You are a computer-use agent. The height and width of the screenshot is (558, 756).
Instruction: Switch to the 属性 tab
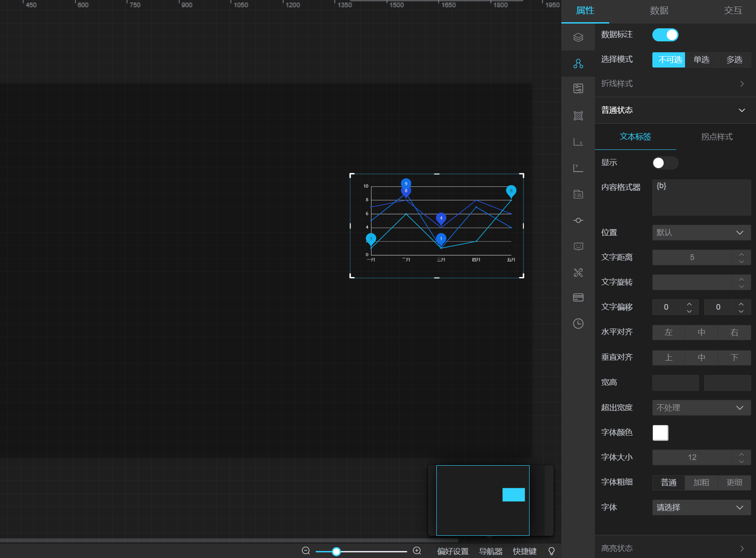coord(585,11)
